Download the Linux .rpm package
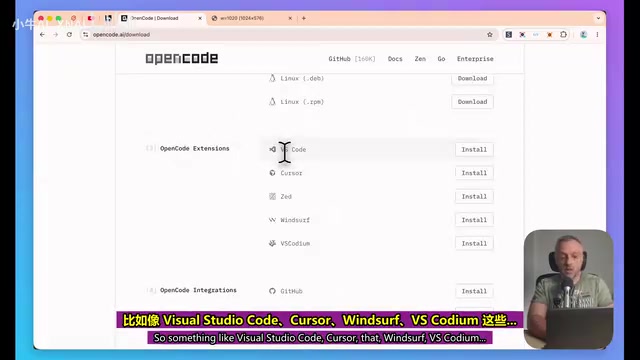Screen dimensions: 640x360 pyautogui.click(x=472, y=102)
